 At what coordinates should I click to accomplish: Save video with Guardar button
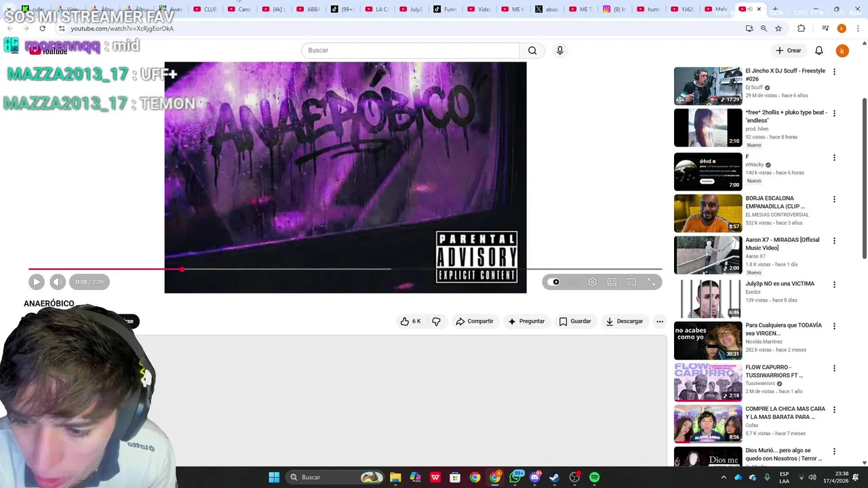click(574, 321)
